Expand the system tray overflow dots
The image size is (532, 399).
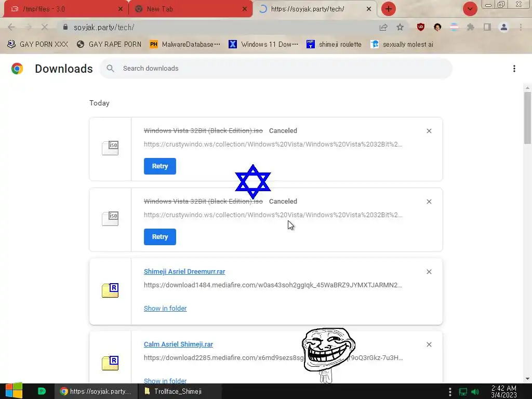pos(450,392)
